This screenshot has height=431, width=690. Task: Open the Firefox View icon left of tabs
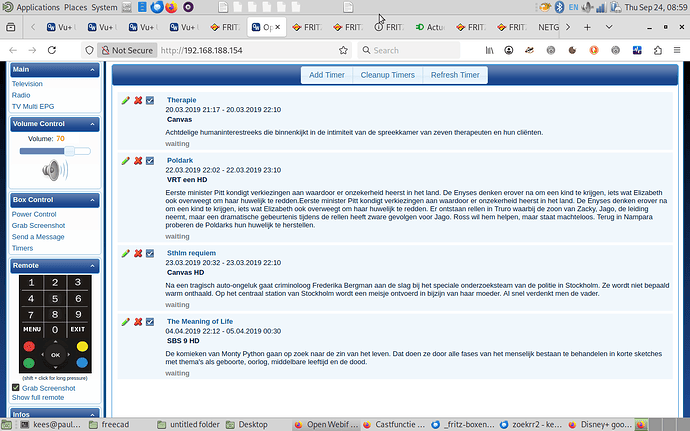pyautogui.click(x=11, y=27)
